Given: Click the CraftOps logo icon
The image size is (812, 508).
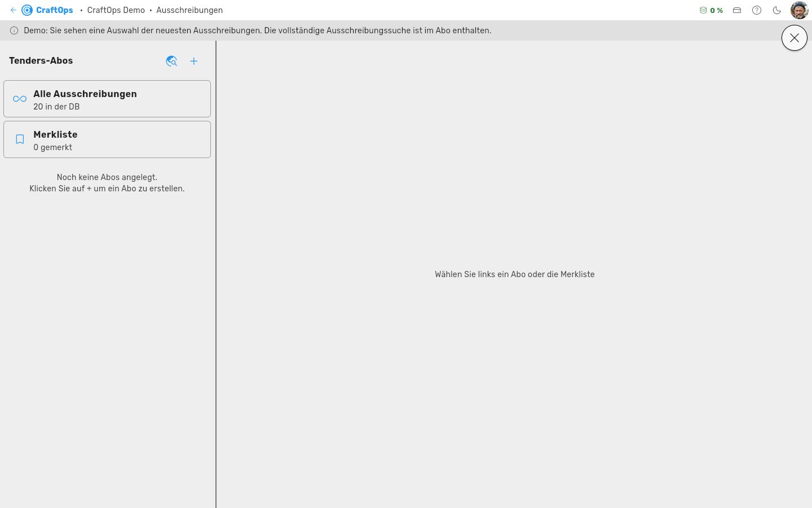Looking at the screenshot, I should [x=27, y=10].
